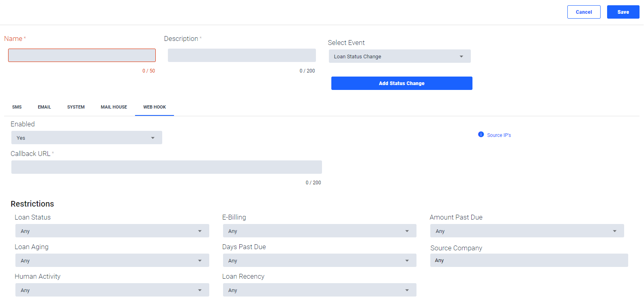Click the Select Event label
Screen dimensions: 644x303
[346, 43]
